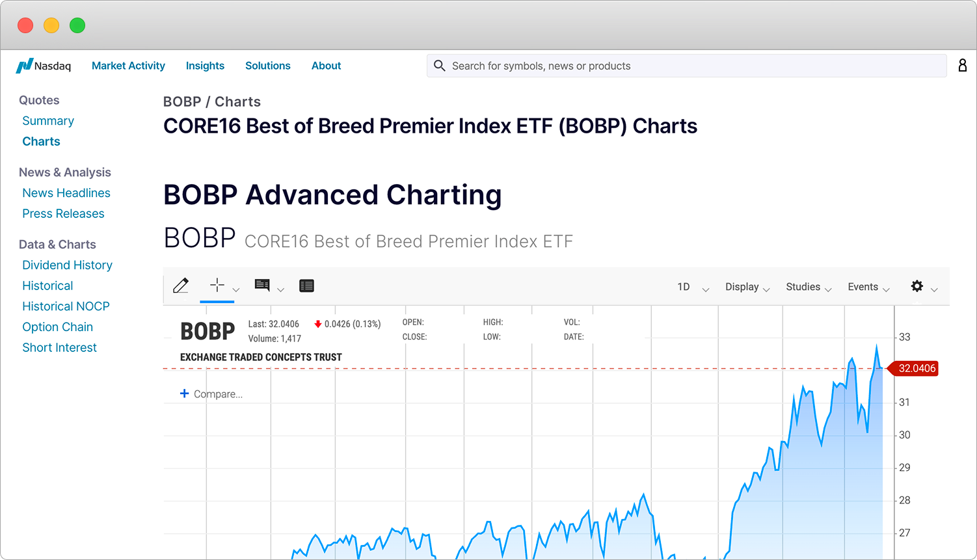Screen dimensions: 977x560
Task: Open Market Activity menu
Action: [128, 66]
